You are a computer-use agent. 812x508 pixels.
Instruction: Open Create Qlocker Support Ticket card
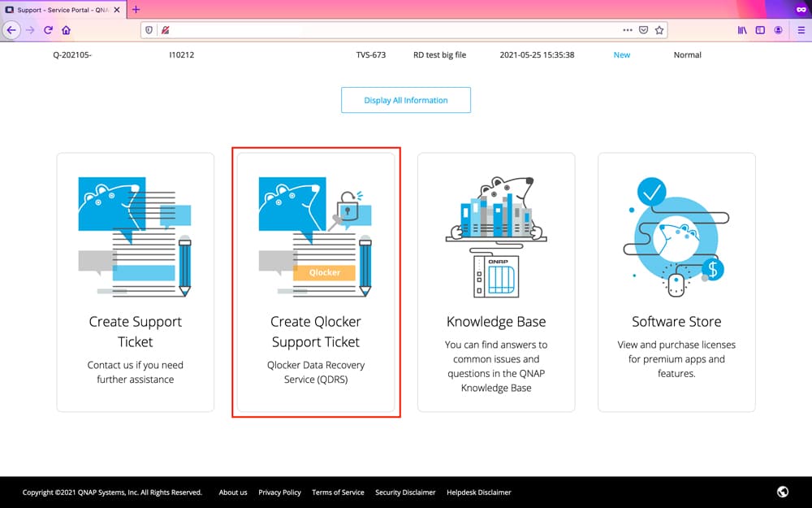[x=316, y=283]
